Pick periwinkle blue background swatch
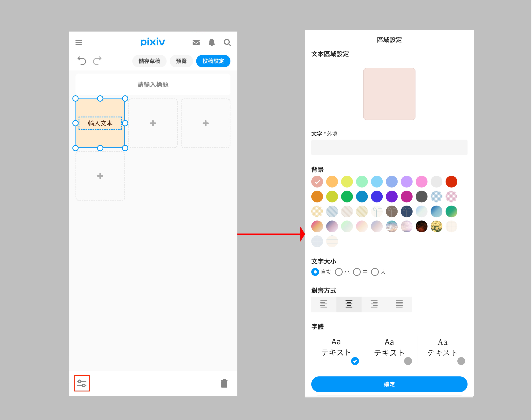 [x=392, y=182]
